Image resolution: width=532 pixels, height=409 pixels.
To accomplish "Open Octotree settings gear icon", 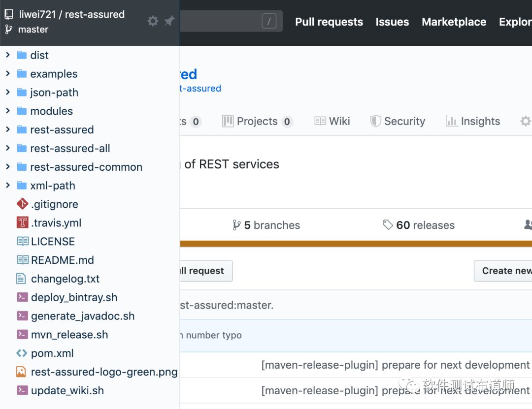I will [x=153, y=21].
